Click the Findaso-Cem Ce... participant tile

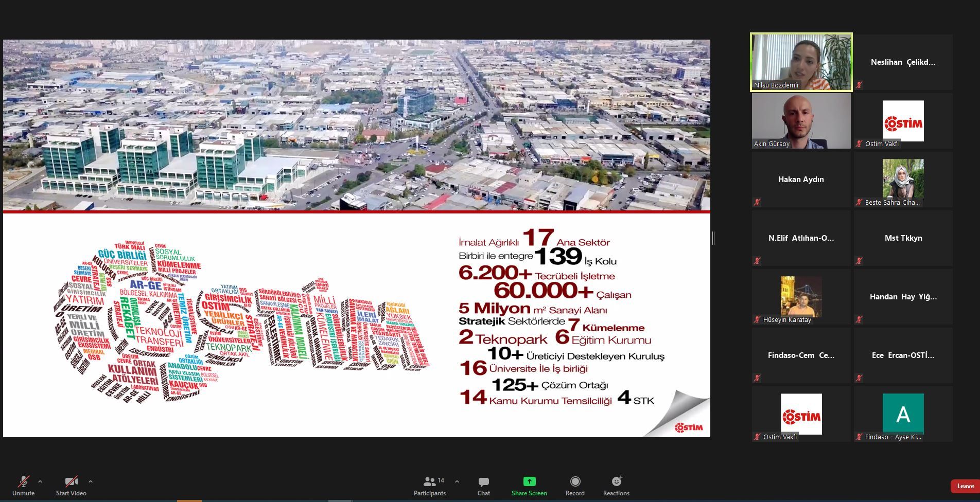pyautogui.click(x=801, y=355)
